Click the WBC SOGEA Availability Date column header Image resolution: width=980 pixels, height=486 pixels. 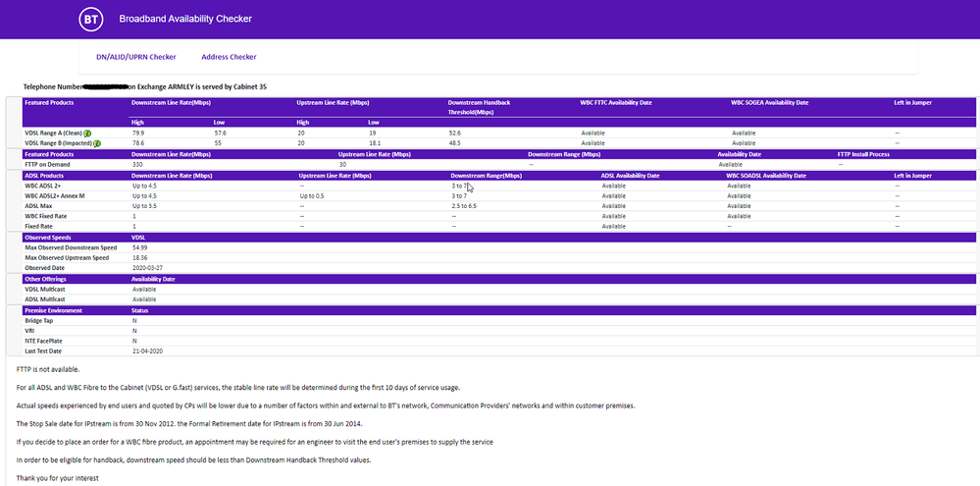pyautogui.click(x=770, y=102)
